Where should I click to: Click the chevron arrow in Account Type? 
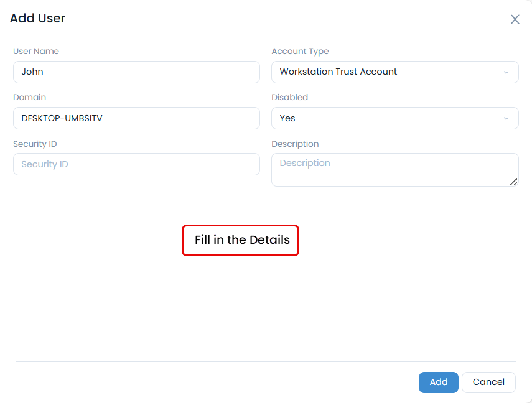(x=506, y=72)
